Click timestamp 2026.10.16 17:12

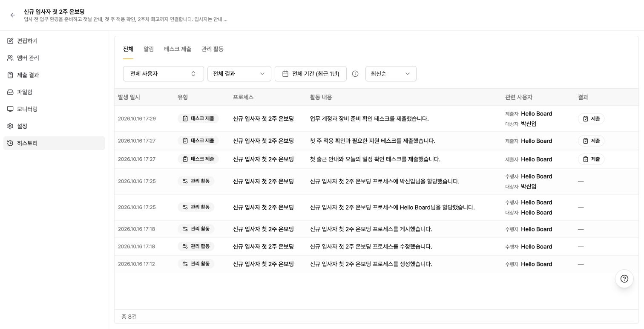pyautogui.click(x=136, y=264)
